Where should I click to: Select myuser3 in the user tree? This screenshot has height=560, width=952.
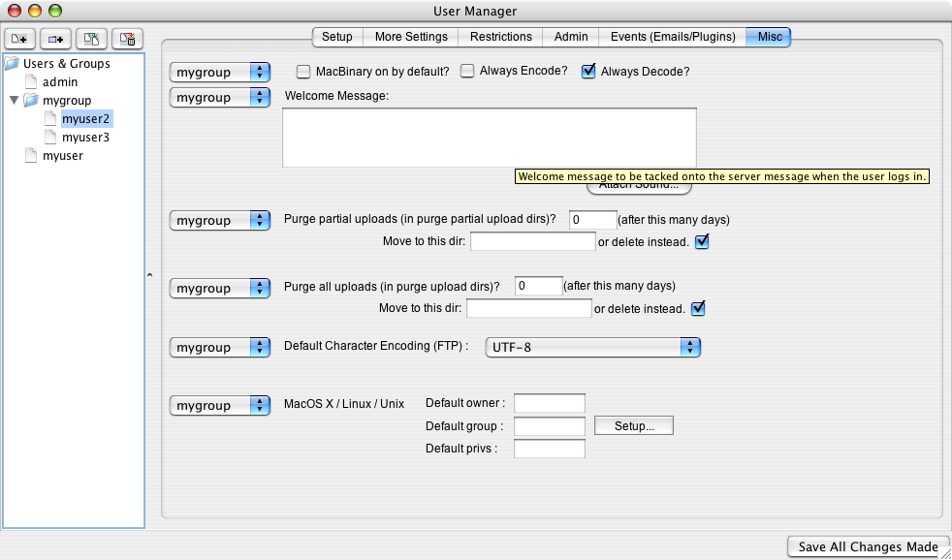(84, 138)
